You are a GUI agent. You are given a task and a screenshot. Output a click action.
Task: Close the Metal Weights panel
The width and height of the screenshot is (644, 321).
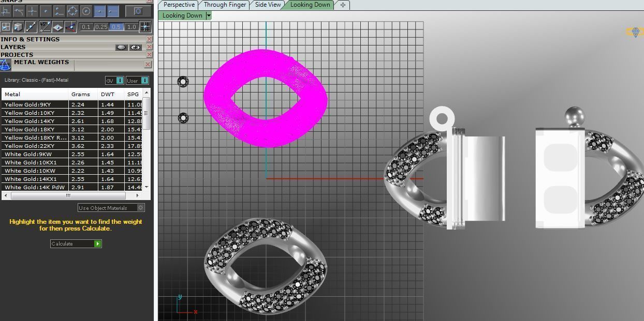tap(148, 65)
